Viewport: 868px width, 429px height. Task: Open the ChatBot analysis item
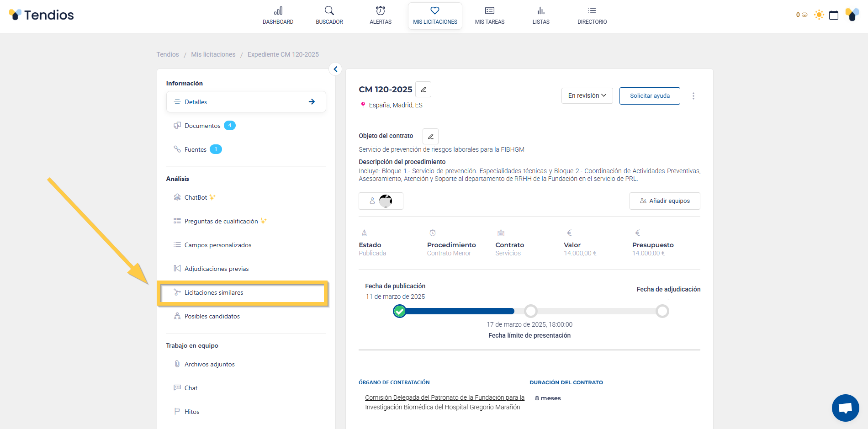[196, 197]
